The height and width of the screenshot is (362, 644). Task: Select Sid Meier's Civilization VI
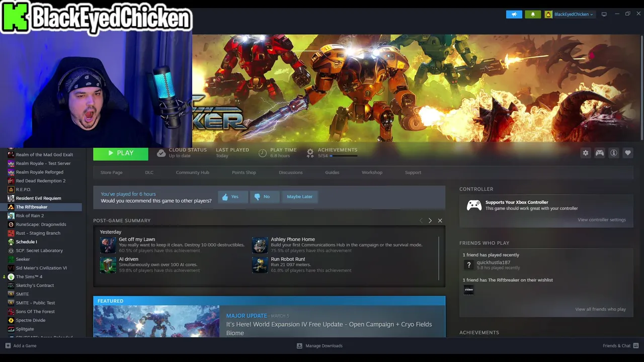point(41,268)
